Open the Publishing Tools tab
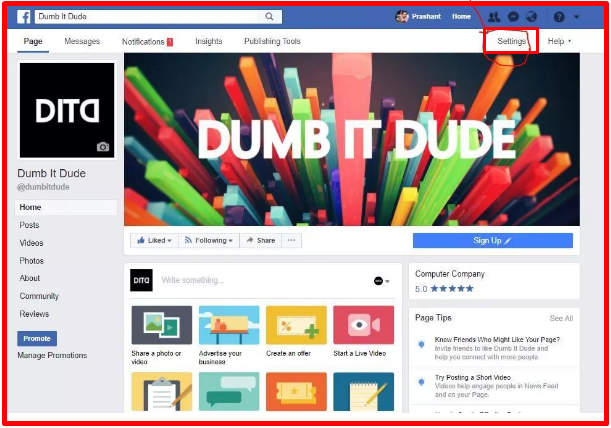Screen dimensions: 611x428 point(272,41)
